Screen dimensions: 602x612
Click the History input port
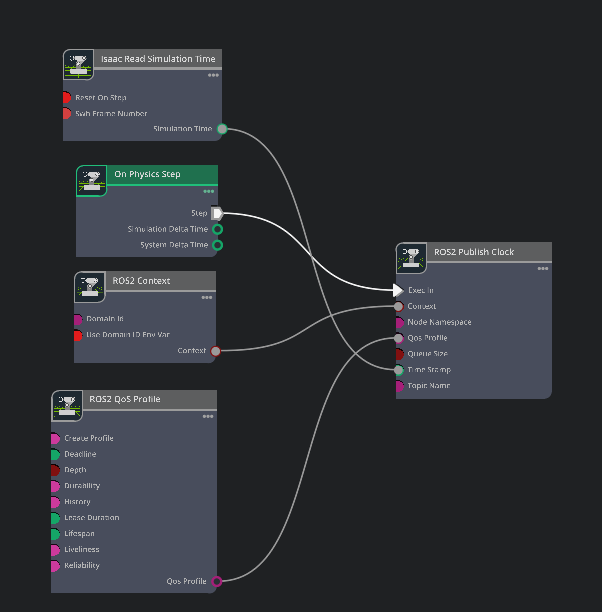point(55,502)
